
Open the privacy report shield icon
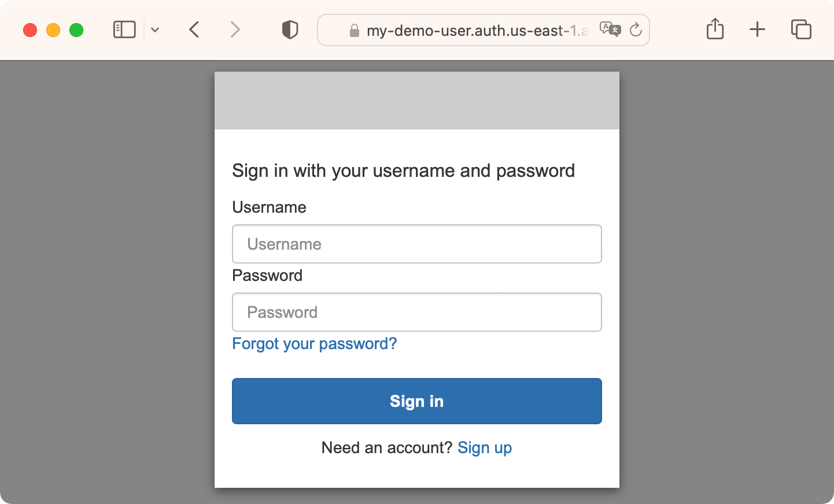(x=290, y=29)
